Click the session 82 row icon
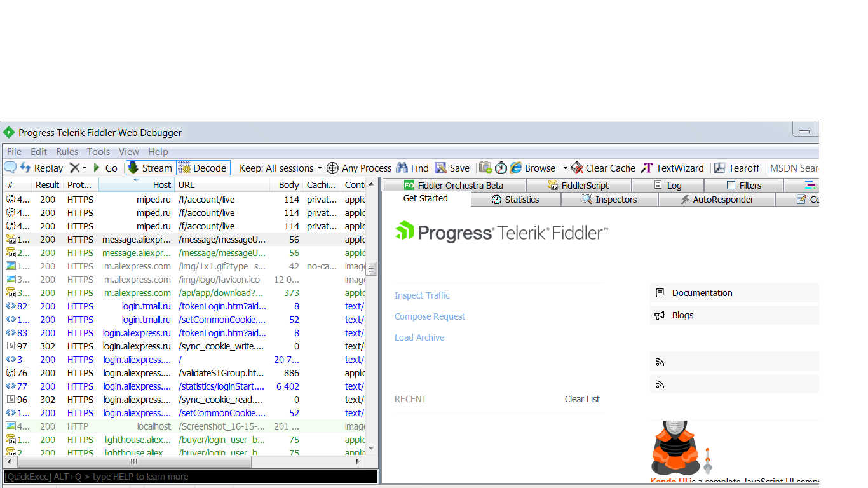Screen dimensions: 868x488 pos(11,306)
